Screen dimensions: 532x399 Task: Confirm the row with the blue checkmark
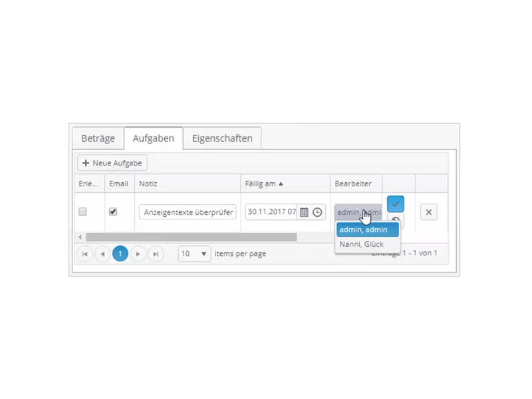(395, 204)
